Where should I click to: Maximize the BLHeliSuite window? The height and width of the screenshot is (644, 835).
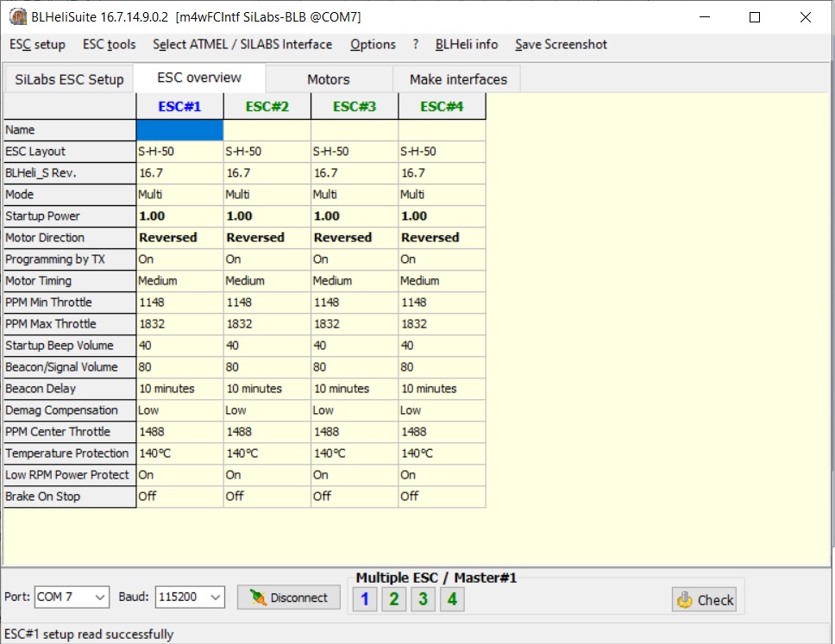point(755,17)
